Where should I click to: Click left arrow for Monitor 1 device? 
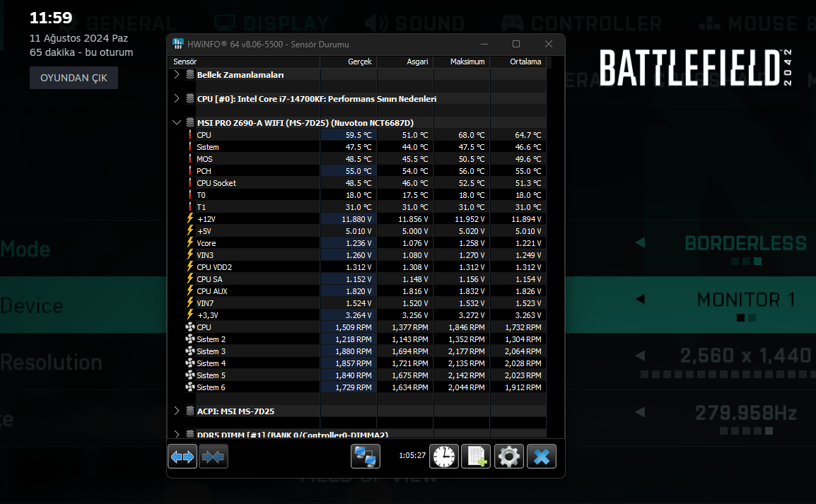[640, 299]
